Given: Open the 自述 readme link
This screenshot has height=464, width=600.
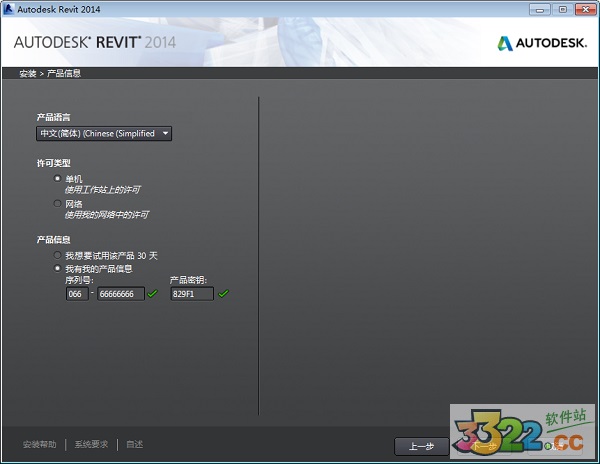Looking at the screenshot, I should [x=135, y=444].
